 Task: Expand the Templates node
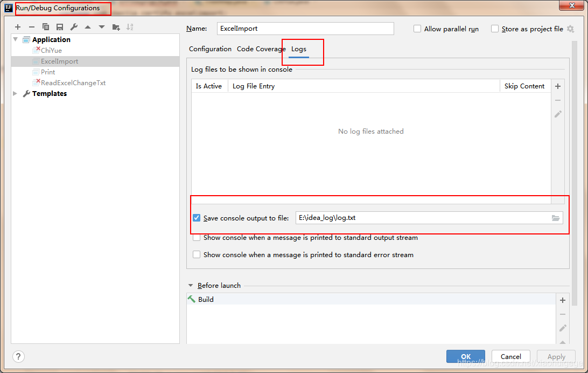pos(15,93)
